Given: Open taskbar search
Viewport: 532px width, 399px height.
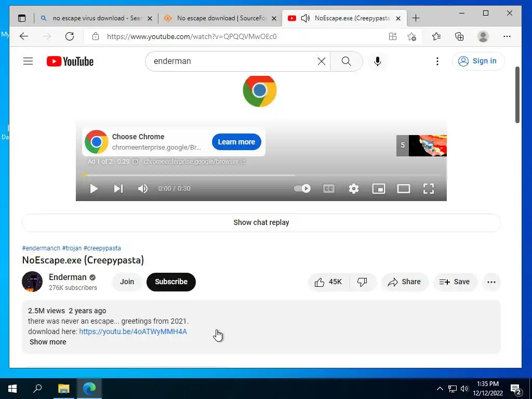Looking at the screenshot, I should point(37,389).
